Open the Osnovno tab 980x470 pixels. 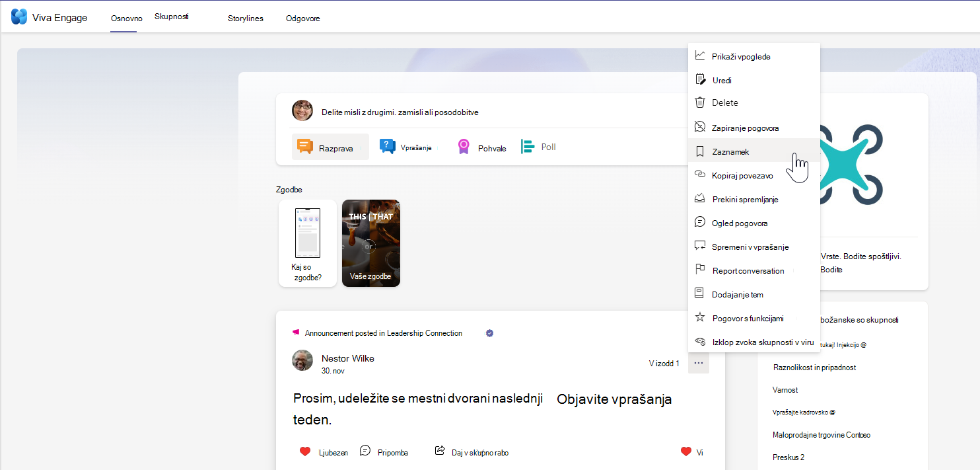tap(127, 19)
